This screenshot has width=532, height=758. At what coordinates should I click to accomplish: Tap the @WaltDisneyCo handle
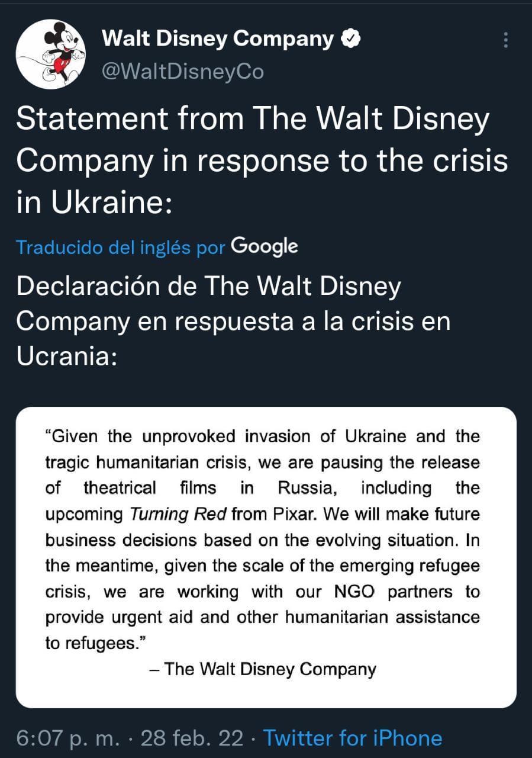pos(183,71)
